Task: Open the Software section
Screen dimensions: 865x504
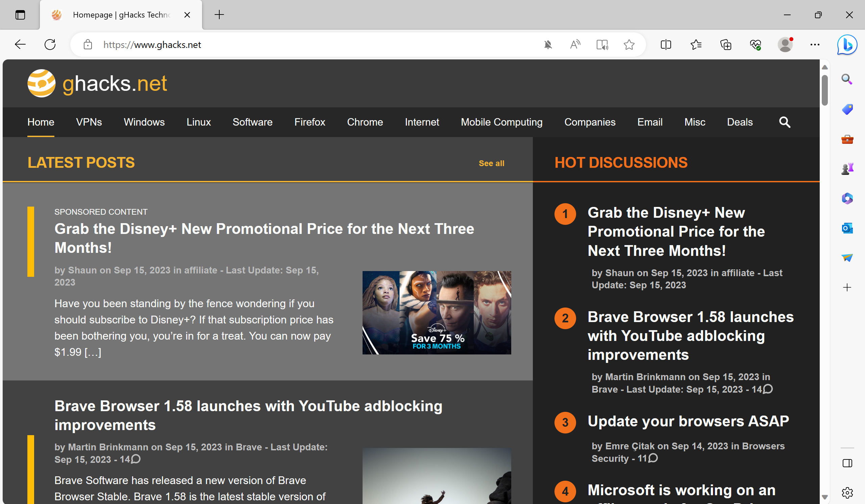Action: [252, 122]
